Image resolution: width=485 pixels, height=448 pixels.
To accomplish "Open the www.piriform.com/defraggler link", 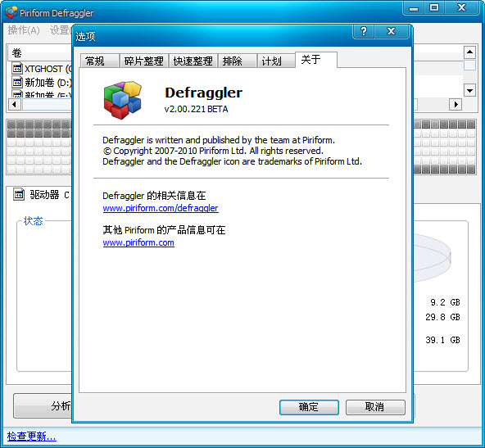I will 161,208.
